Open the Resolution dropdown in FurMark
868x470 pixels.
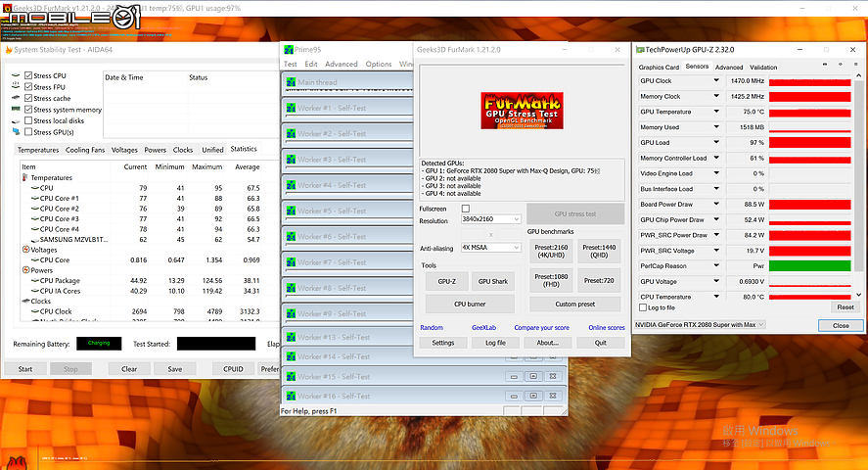pos(491,219)
